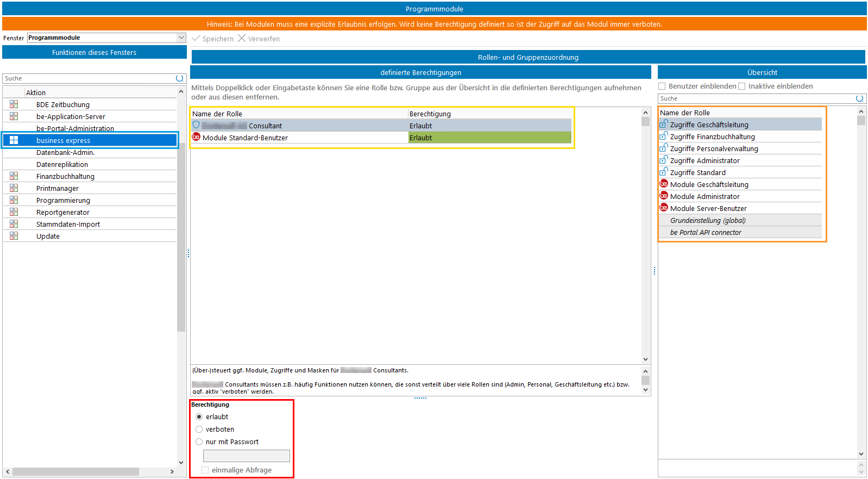Viewport: 868px width, 479px height.
Task: Click the lock icon for Zugriffe Administrator
Action: pyautogui.click(x=663, y=160)
